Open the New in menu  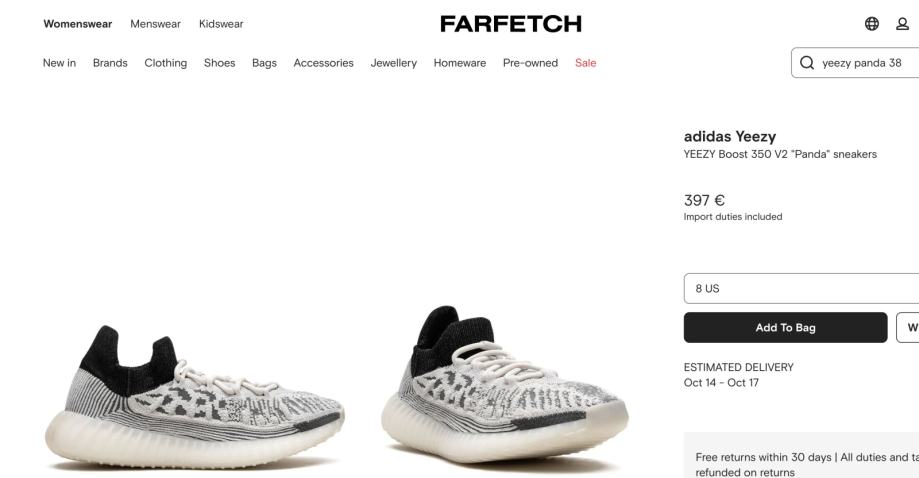(59, 63)
